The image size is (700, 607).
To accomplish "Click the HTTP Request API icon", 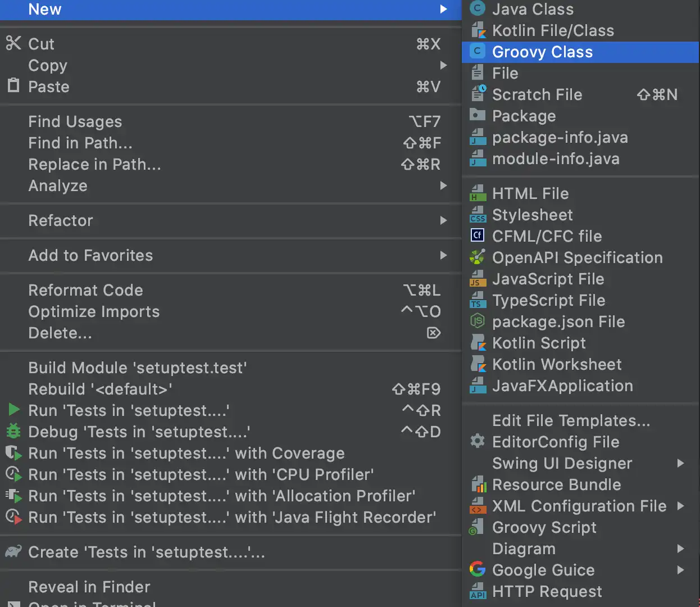I will click(x=478, y=591).
